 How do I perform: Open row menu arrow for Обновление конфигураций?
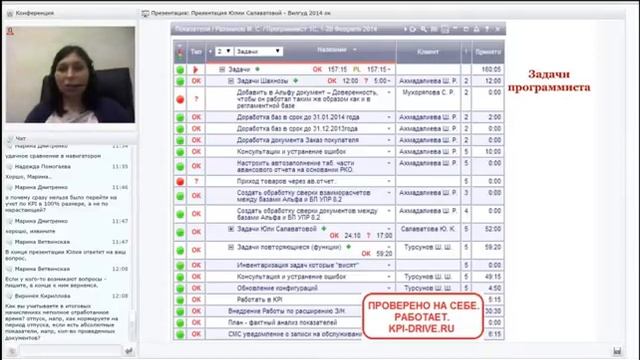389,288
